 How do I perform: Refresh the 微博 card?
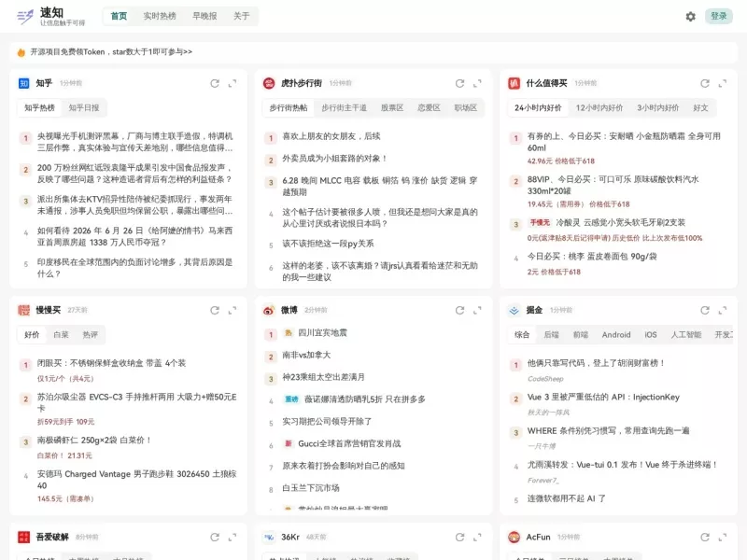(459, 311)
